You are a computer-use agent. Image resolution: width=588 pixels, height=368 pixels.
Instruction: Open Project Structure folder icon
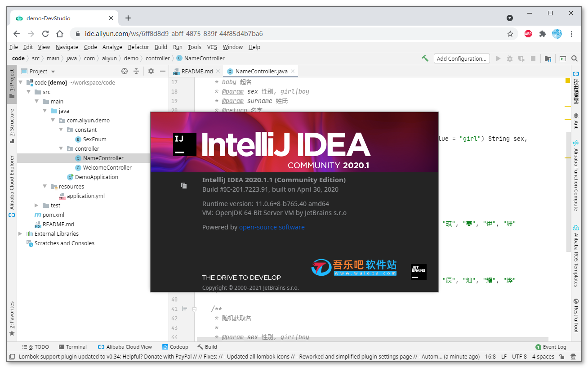[548, 58]
